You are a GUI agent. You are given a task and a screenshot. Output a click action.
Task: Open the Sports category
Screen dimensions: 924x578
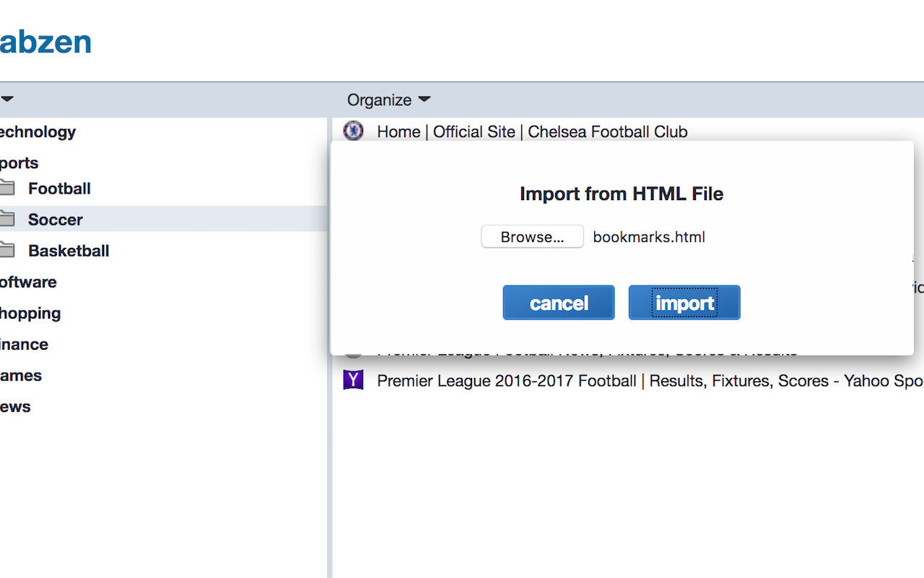click(19, 163)
